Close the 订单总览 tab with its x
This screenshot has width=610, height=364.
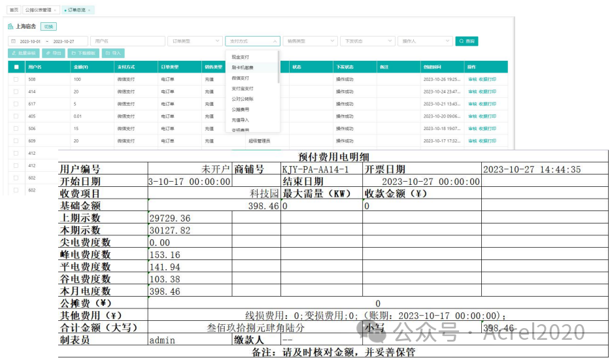point(89,10)
